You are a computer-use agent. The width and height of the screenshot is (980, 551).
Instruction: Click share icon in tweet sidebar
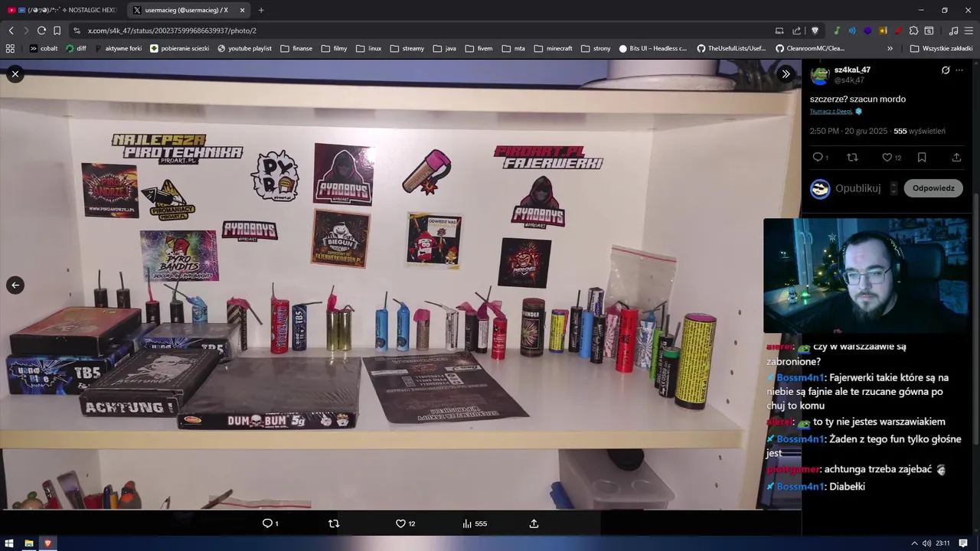pyautogui.click(x=956, y=157)
